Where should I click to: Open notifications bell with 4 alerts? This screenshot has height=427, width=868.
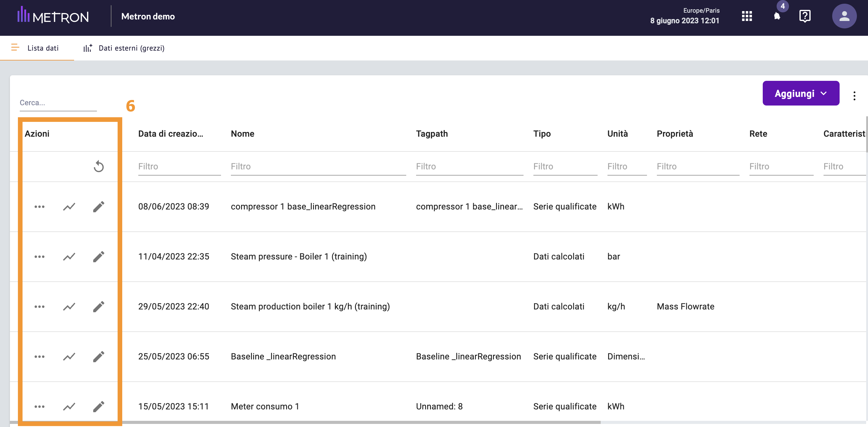(777, 16)
